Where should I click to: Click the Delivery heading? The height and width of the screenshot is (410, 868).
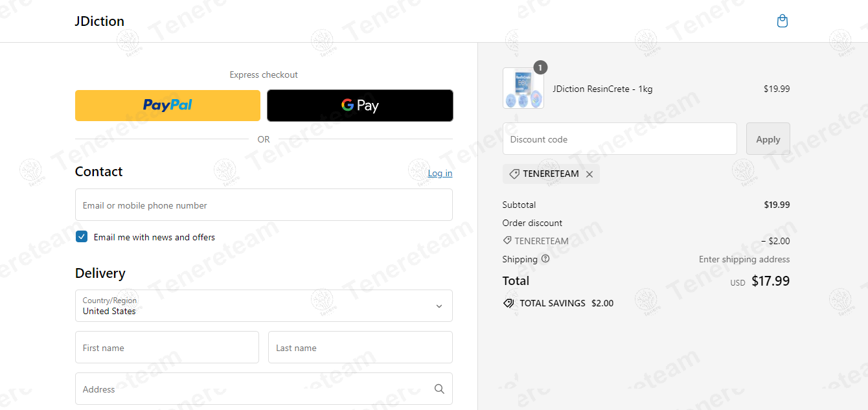[x=100, y=273]
